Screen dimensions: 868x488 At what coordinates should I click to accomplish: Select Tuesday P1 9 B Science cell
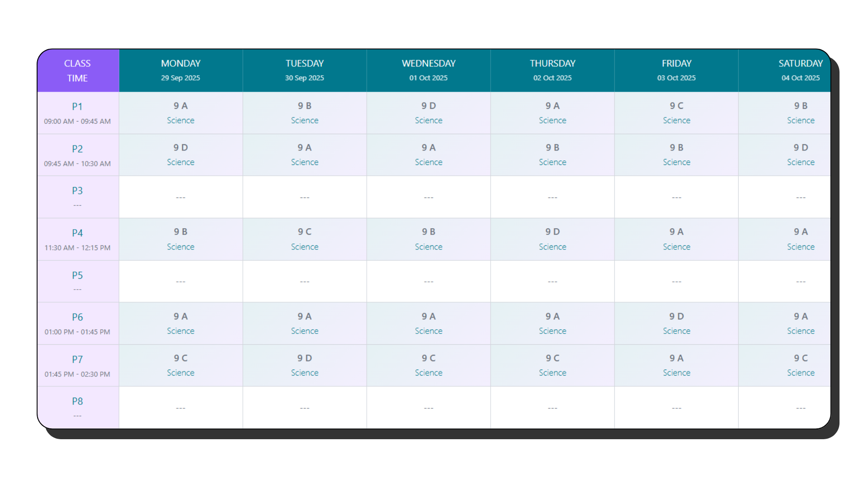[304, 113]
